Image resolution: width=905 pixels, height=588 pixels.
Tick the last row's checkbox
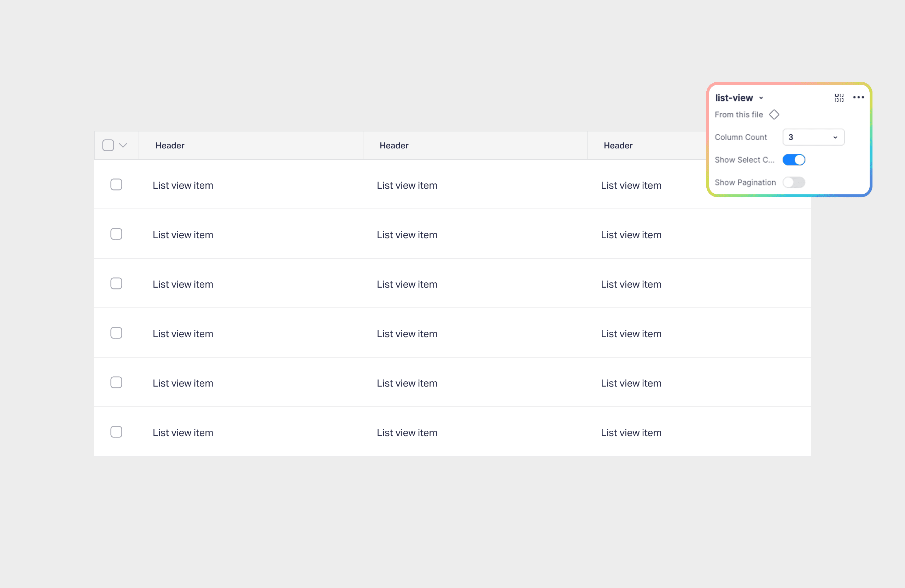coord(116,432)
